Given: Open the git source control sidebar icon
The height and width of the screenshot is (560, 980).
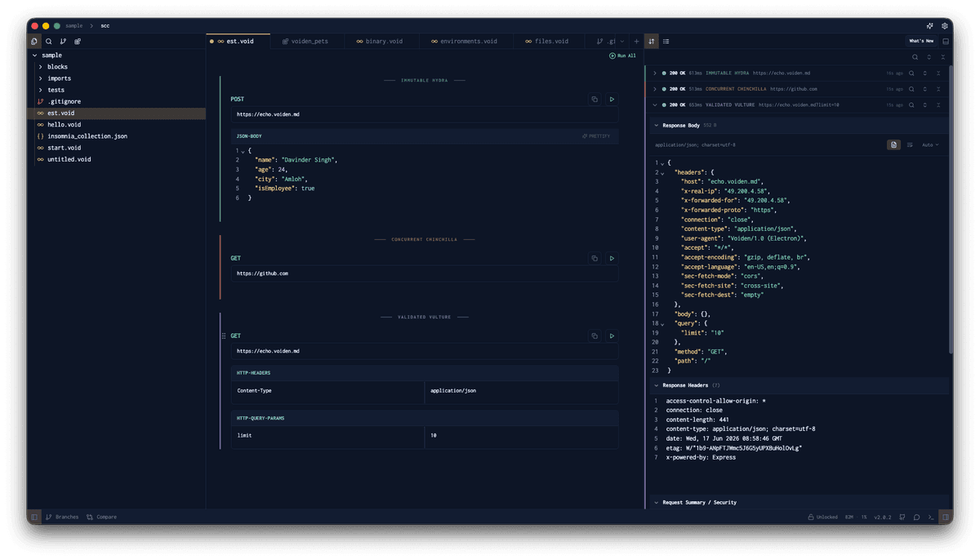Looking at the screenshot, I should point(63,41).
